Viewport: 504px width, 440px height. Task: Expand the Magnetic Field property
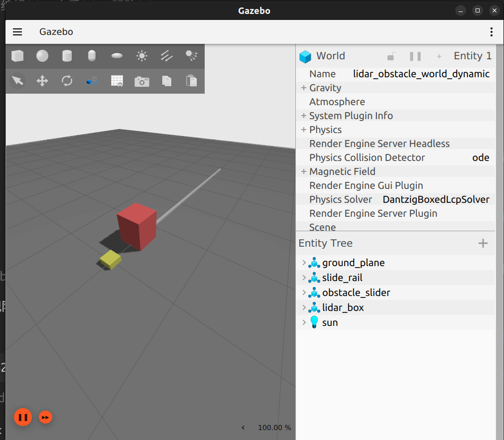pos(303,171)
